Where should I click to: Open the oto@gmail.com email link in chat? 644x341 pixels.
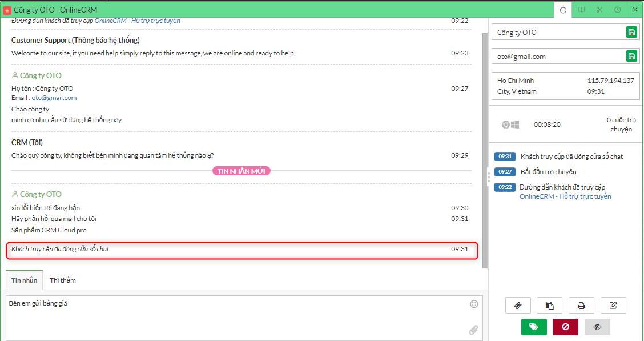click(54, 98)
